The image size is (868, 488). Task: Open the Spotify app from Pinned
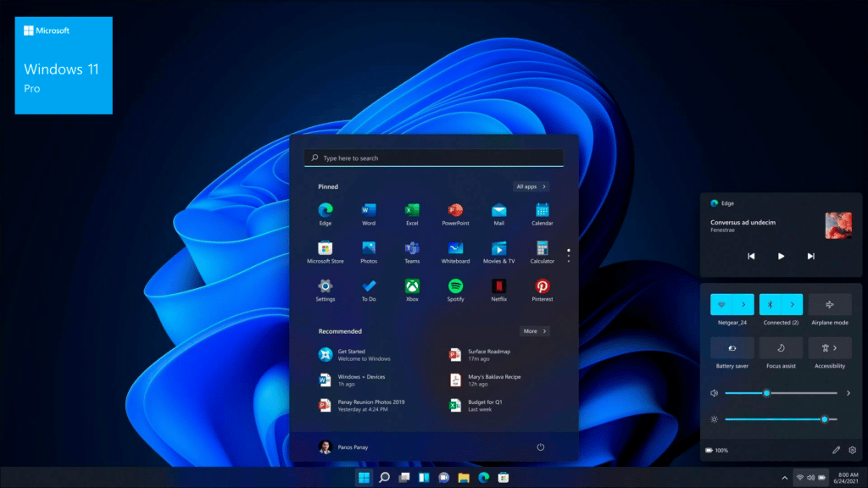455,286
